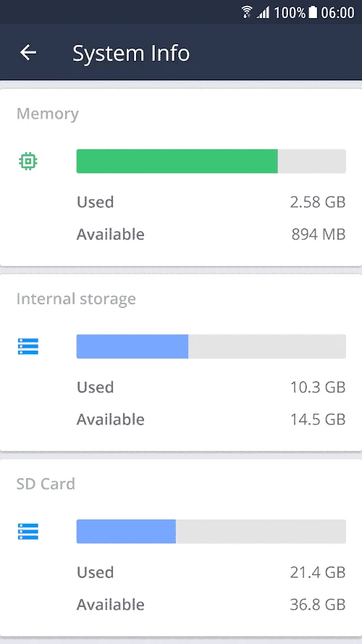Tap the 894 MB available memory value
Viewport: 362px width, 644px height.
pos(319,235)
